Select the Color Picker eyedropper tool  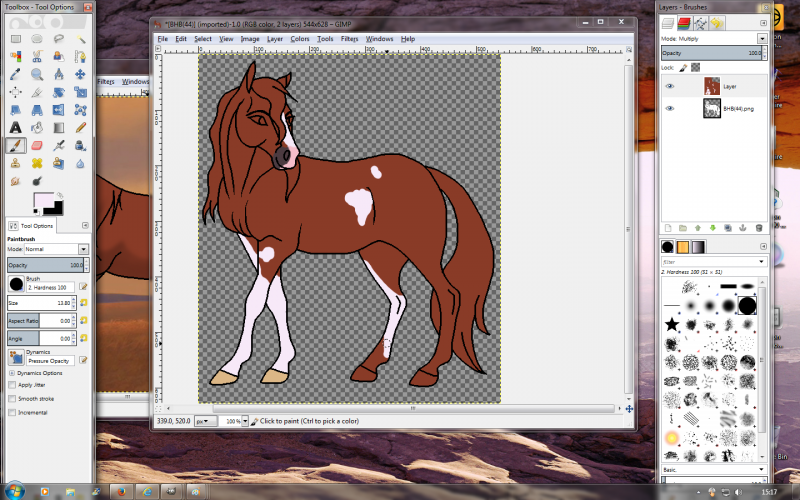16,74
